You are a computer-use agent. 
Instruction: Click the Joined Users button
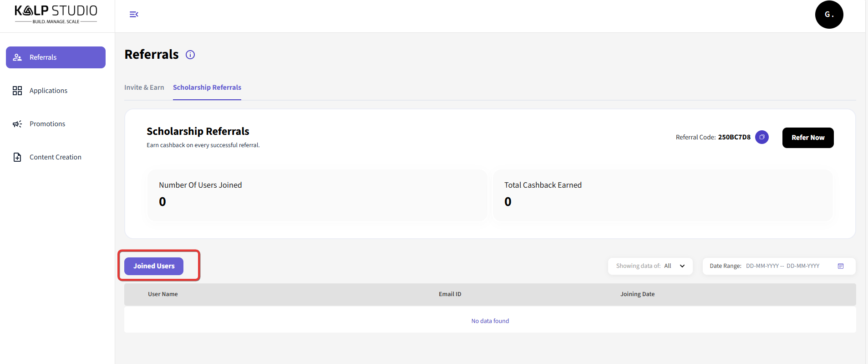154,266
